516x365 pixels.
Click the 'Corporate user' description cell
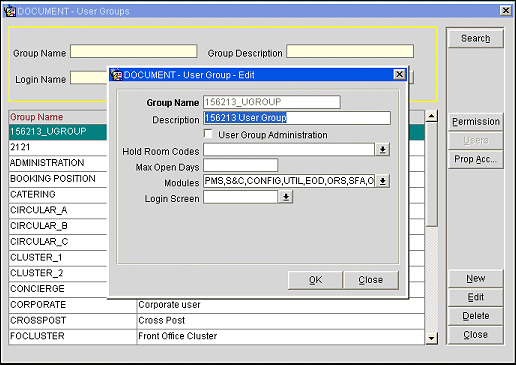(x=281, y=305)
